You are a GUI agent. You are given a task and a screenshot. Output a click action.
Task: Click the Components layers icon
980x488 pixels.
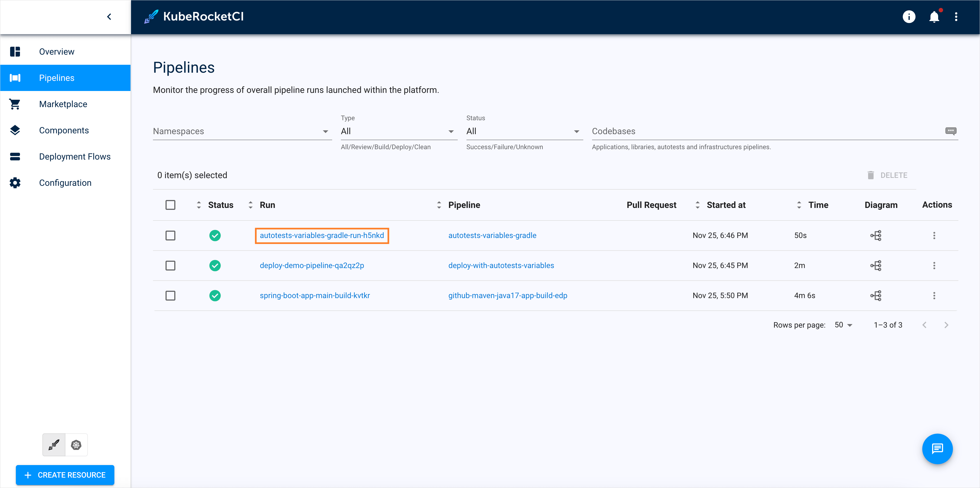(15, 130)
